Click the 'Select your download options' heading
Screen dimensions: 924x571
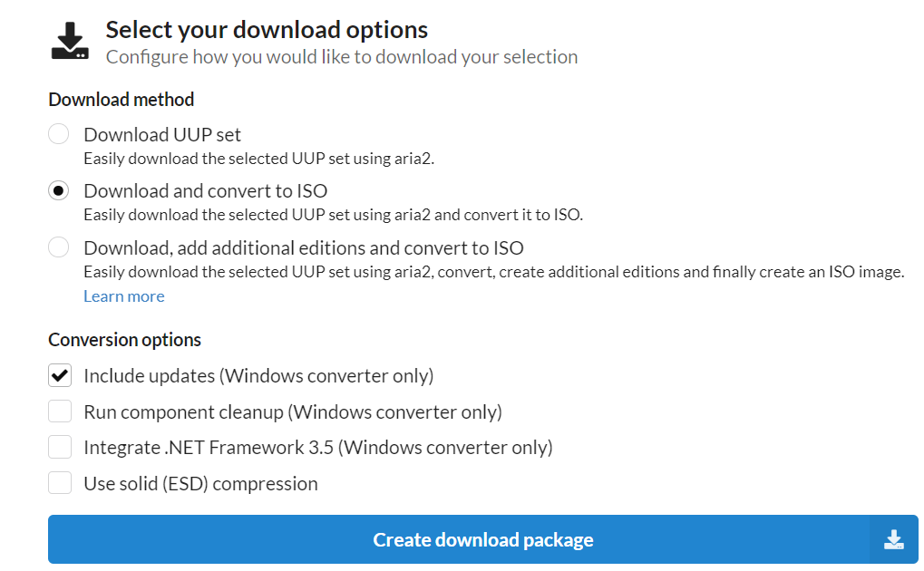267,29
